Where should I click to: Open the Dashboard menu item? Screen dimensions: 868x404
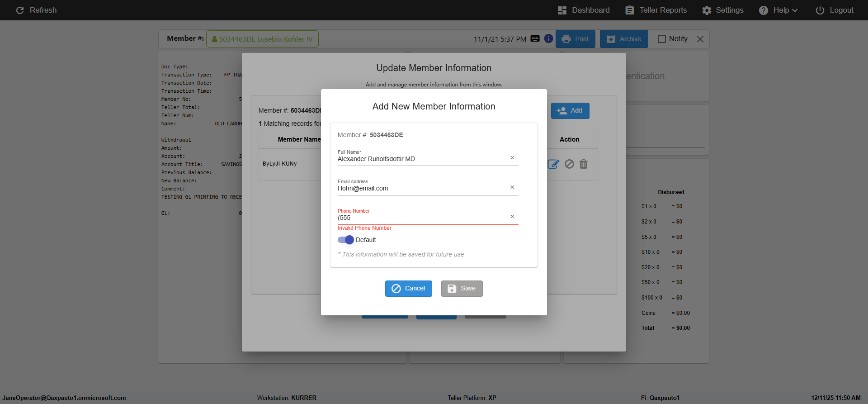584,10
